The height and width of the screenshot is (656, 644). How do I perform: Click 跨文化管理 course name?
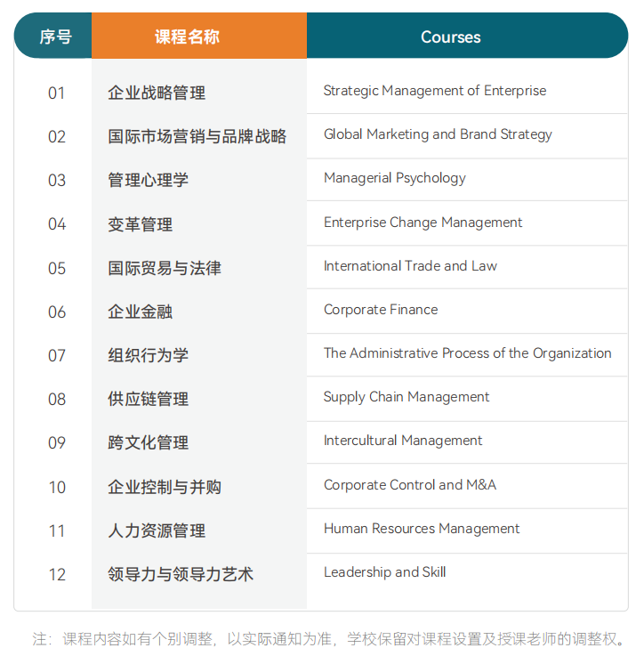click(148, 442)
